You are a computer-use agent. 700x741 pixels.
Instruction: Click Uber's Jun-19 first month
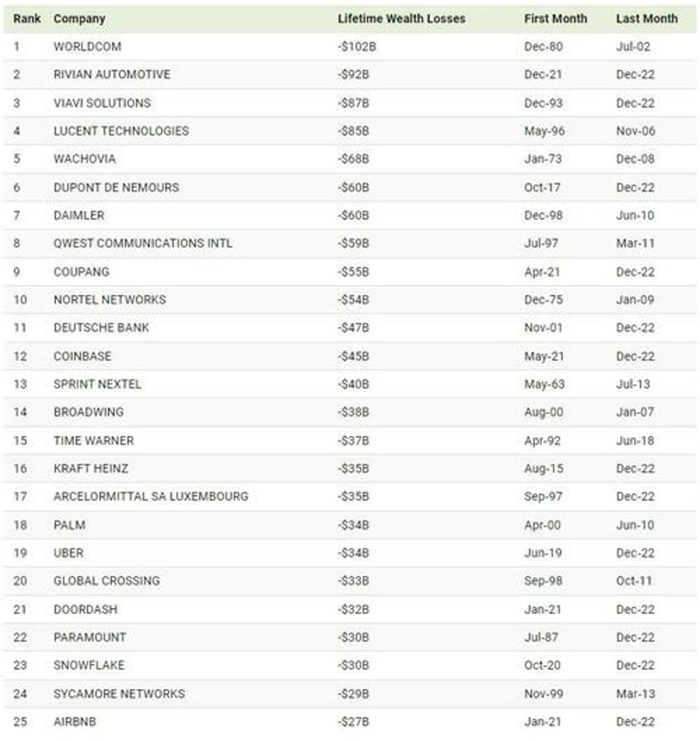543,552
